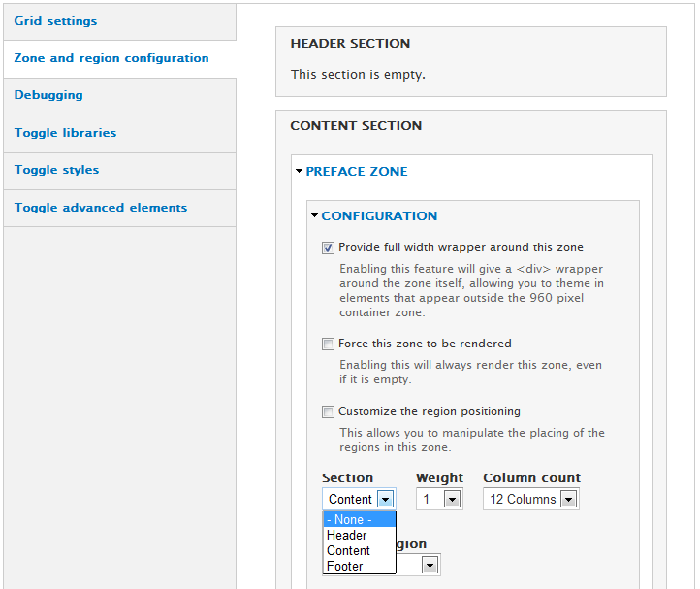This screenshot has height=589, width=700.
Task: Go to the Toggle styles tab
Action: click(56, 170)
